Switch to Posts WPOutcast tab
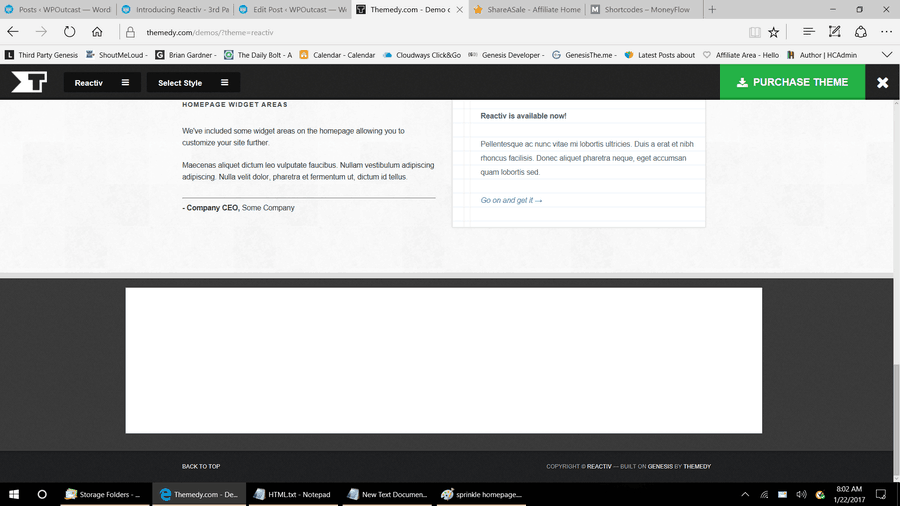Viewport: 900px width, 506px height. tap(58, 9)
